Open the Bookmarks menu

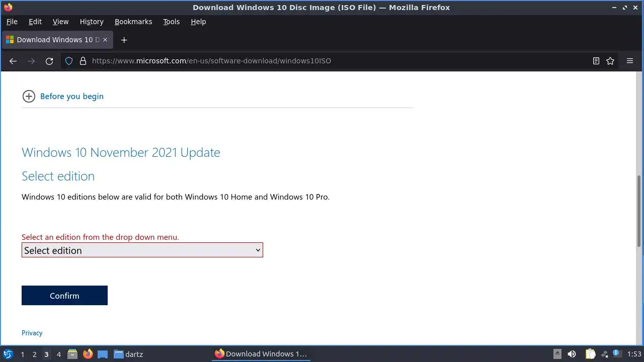click(133, 22)
